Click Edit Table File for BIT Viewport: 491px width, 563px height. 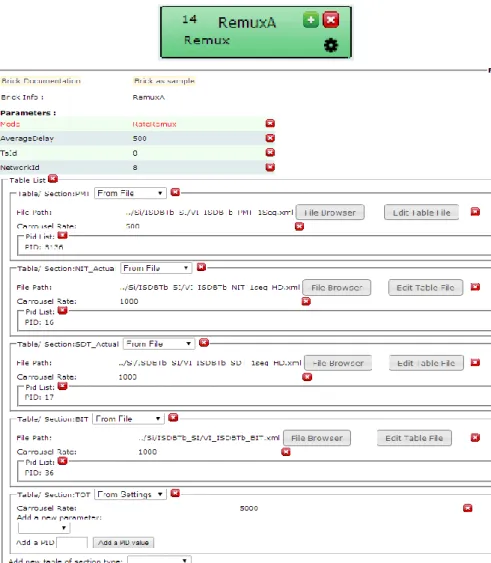[x=414, y=438]
